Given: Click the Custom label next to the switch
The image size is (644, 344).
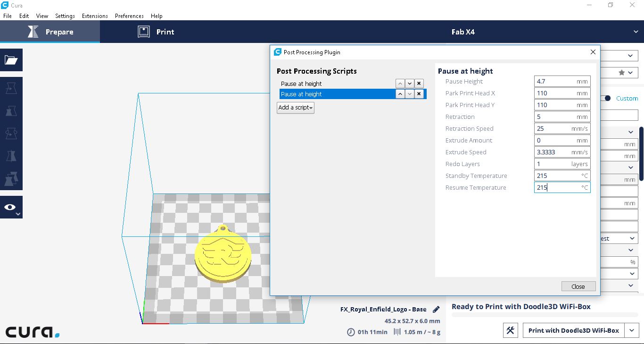Looking at the screenshot, I should pyautogui.click(x=627, y=98).
